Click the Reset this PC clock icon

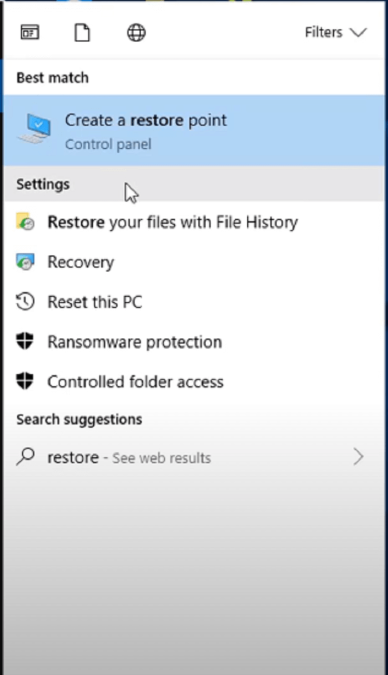point(25,301)
